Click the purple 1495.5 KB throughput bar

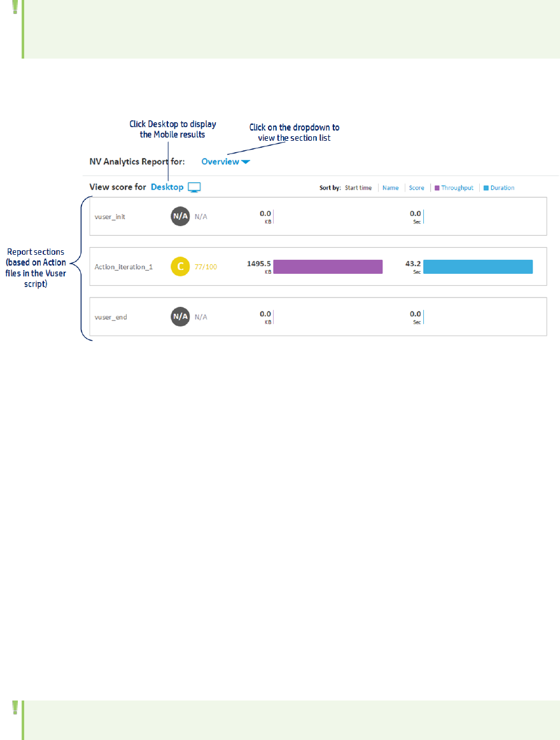328,267
